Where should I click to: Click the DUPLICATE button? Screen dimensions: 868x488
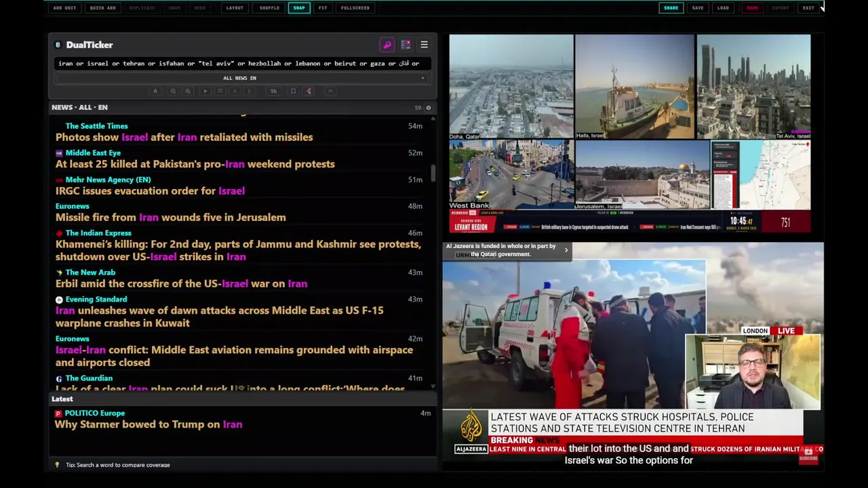(142, 8)
